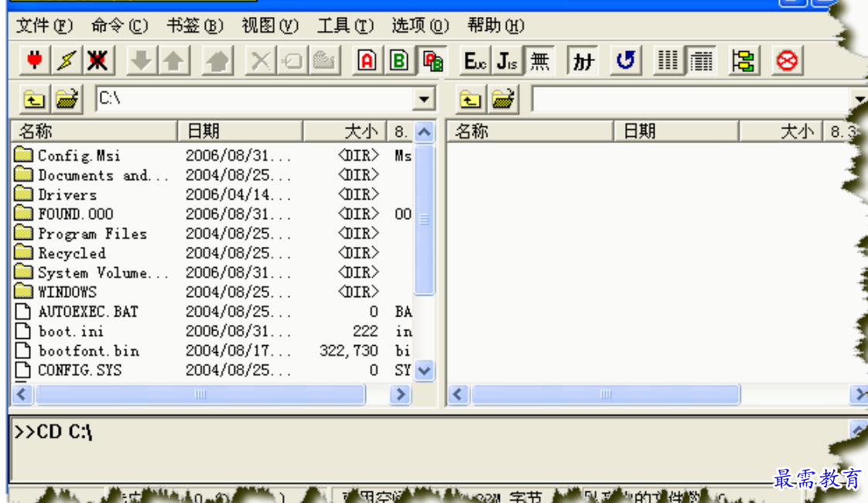Open change-folder icon in local pane
Viewport: 868px width, 503px height.
click(x=67, y=100)
